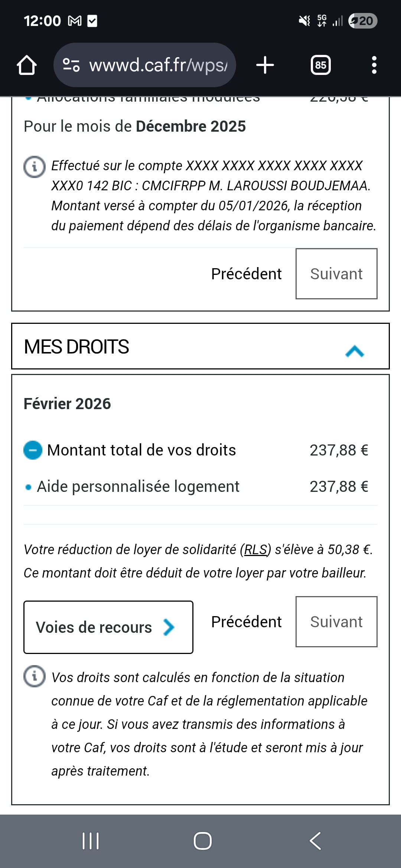401x868 pixels.
Task: Tap the info icon beside account details
Action: tap(35, 167)
